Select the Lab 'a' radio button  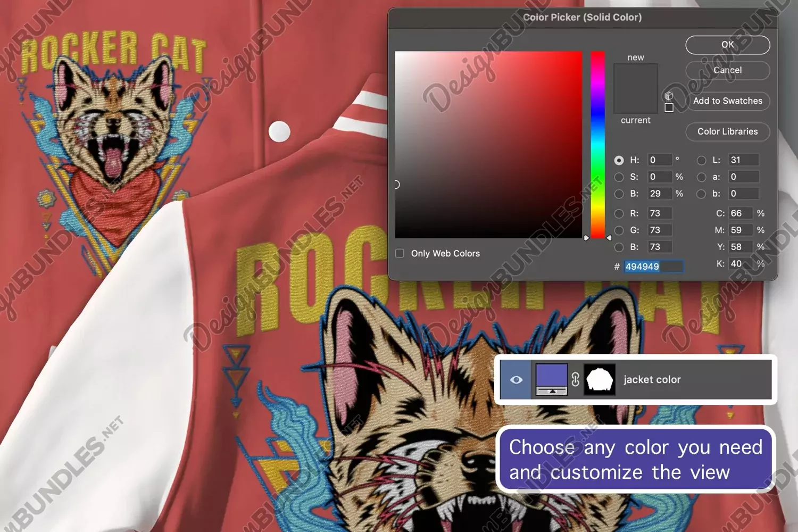[701, 177]
